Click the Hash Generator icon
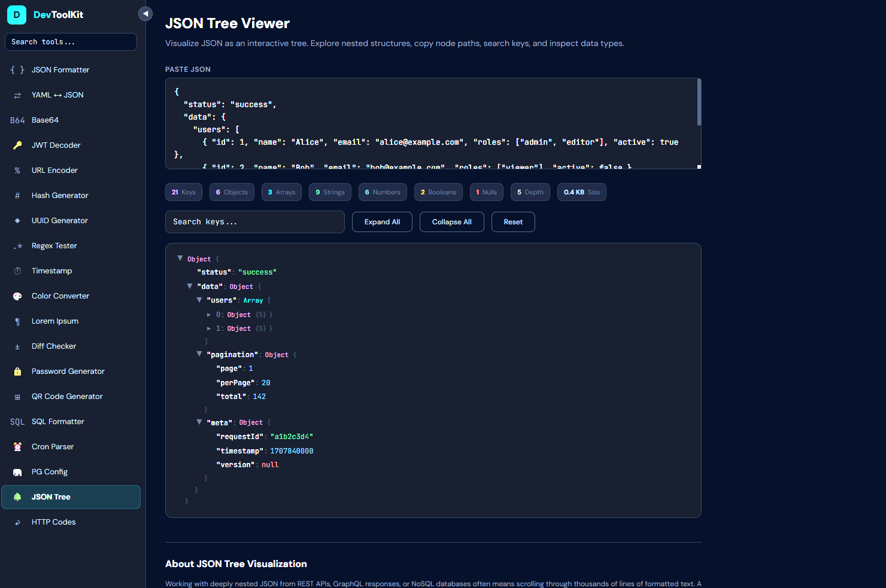Viewport: 886px width, 588px height. pos(17,195)
